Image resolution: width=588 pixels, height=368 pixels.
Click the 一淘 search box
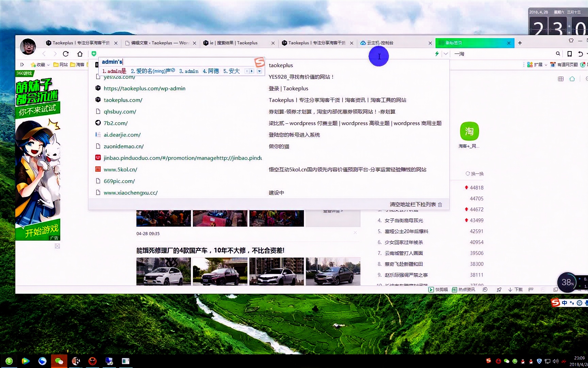pyautogui.click(x=503, y=54)
